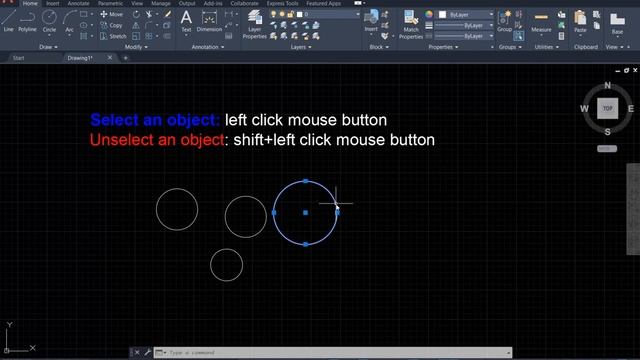Open the layer name dropdown list

[358, 14]
